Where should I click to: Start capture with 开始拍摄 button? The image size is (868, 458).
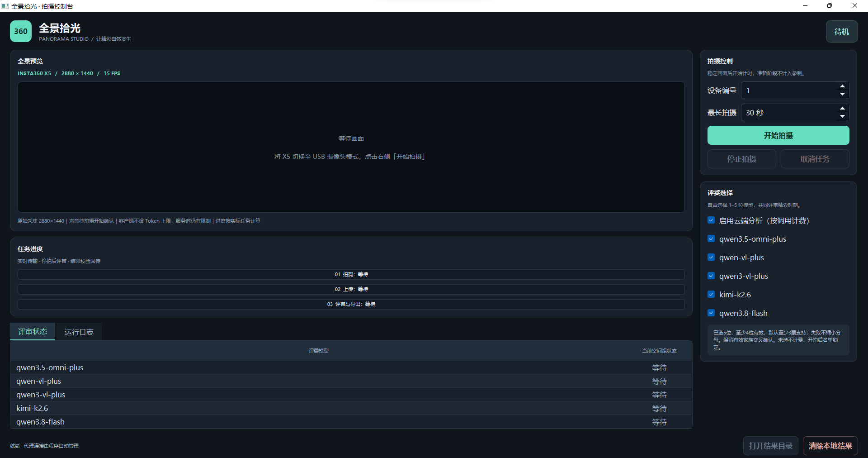[x=778, y=135]
